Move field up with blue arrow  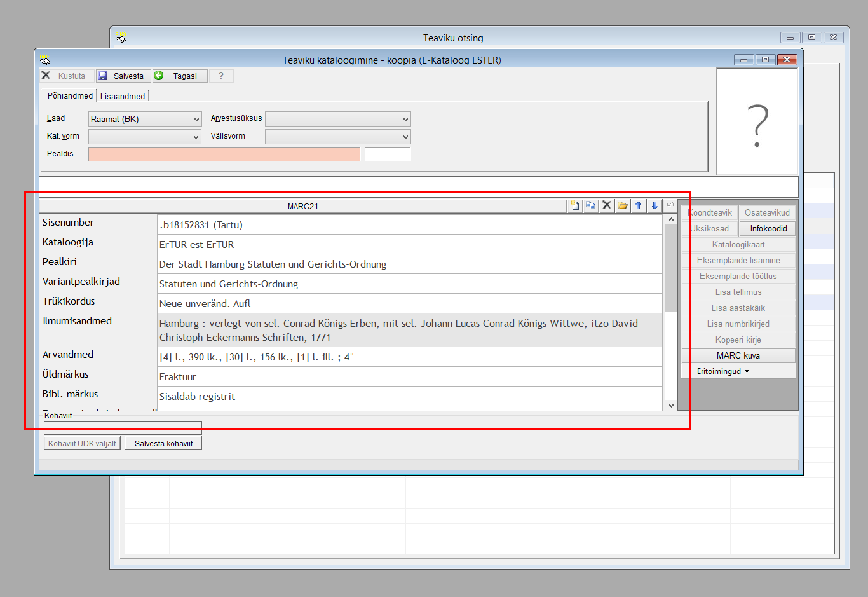point(639,205)
